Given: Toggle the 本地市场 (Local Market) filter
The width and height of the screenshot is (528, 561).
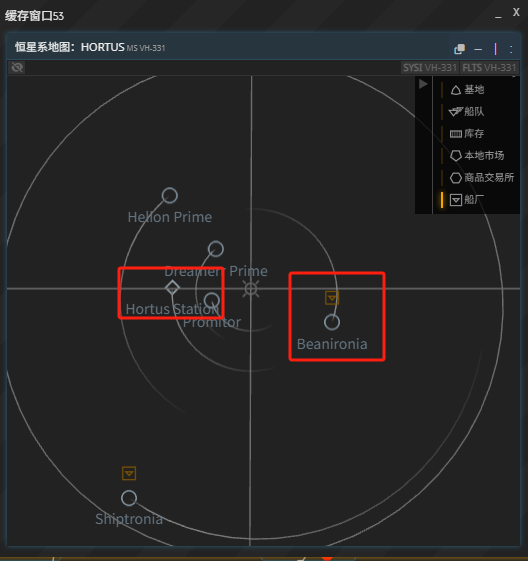Looking at the screenshot, I should [477, 156].
